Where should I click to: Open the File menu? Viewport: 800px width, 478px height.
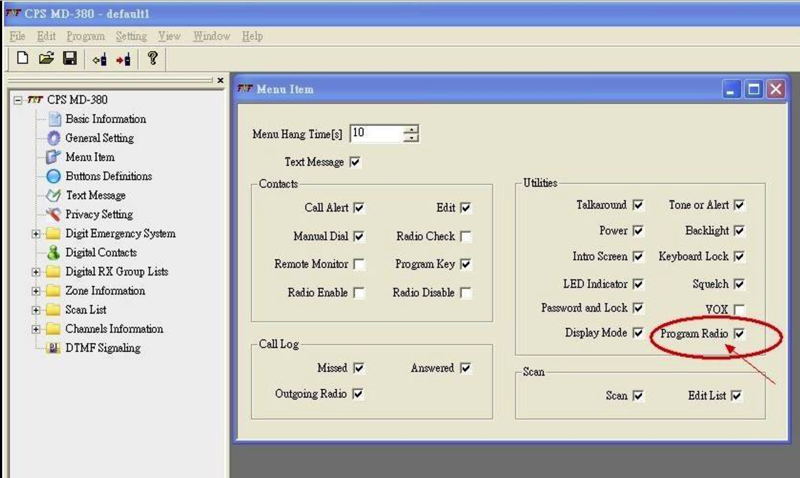tap(17, 36)
